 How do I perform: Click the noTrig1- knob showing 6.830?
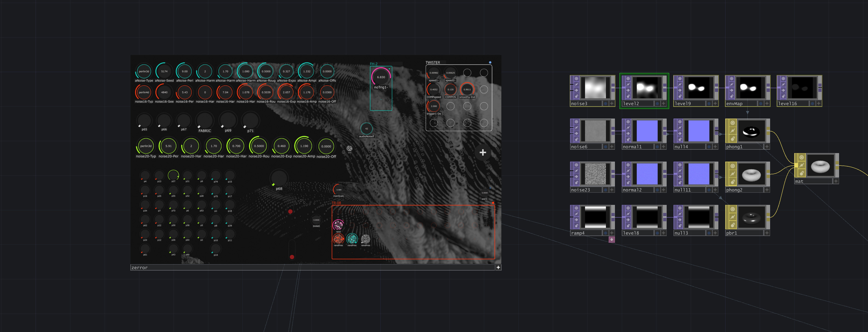click(381, 77)
